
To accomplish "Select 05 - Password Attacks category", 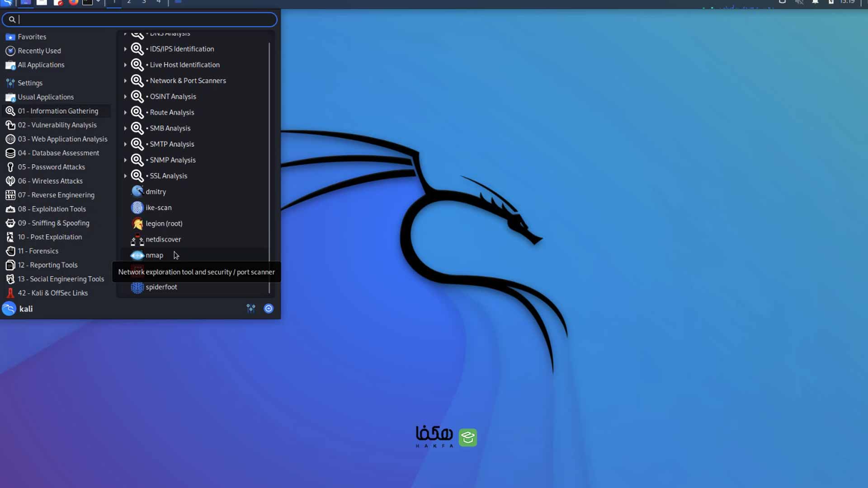I will (57, 167).
